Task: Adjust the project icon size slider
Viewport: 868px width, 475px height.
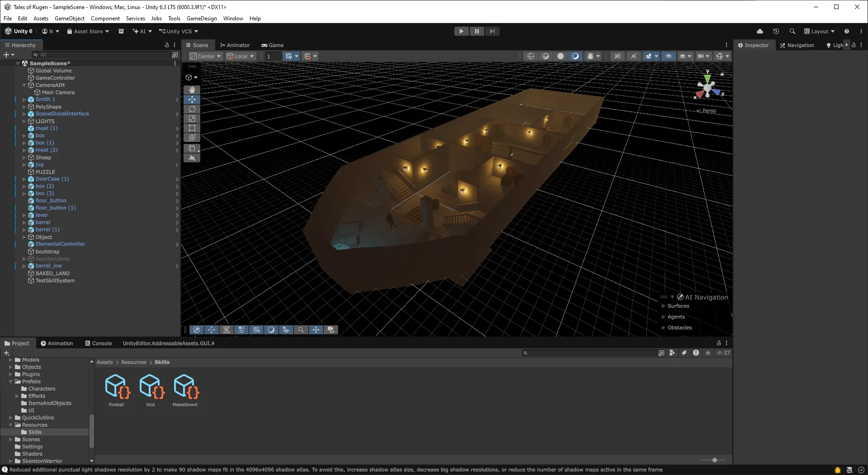Action: 714,460
